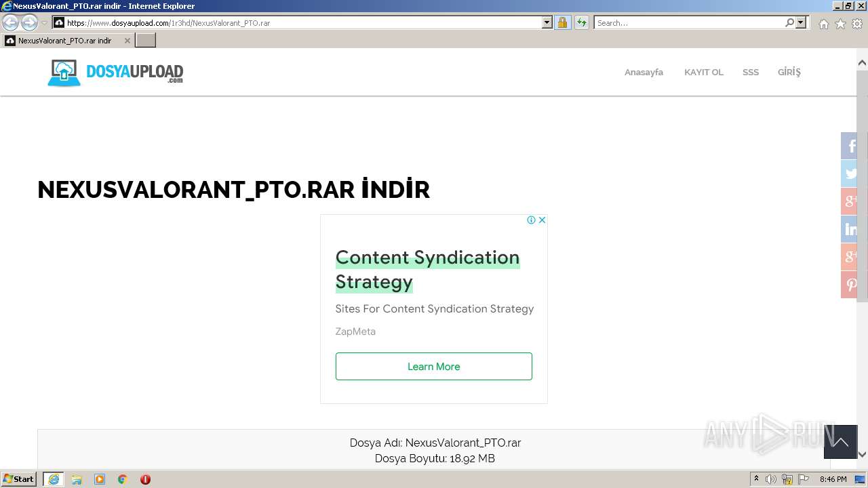Click the Dosya Boyutu: 18.92 MB text
The height and width of the screenshot is (488, 868).
(435, 458)
